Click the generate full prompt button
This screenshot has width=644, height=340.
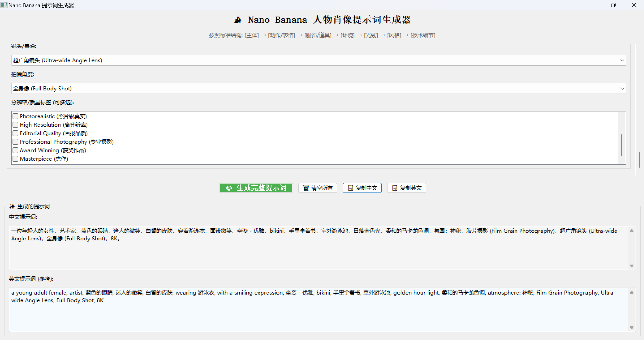coord(256,188)
